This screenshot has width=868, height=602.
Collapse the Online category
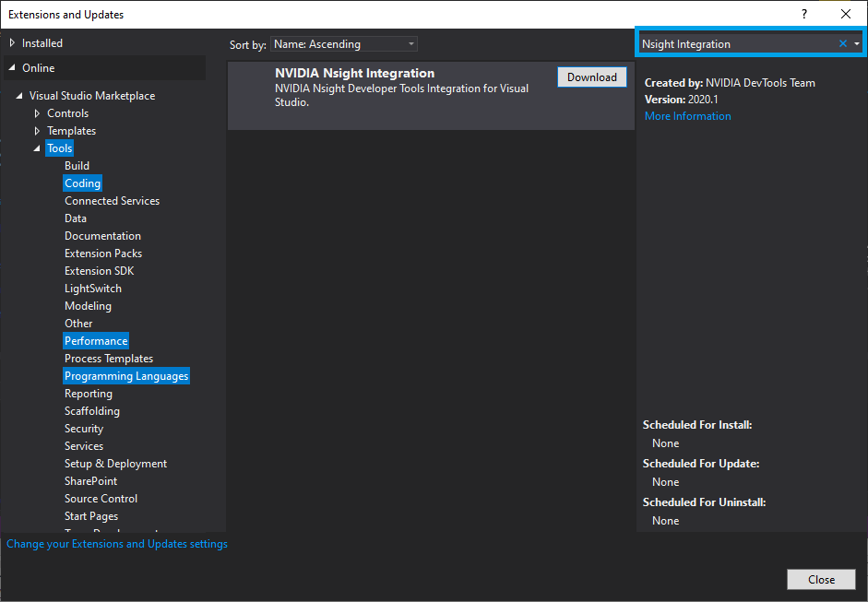pos(12,67)
